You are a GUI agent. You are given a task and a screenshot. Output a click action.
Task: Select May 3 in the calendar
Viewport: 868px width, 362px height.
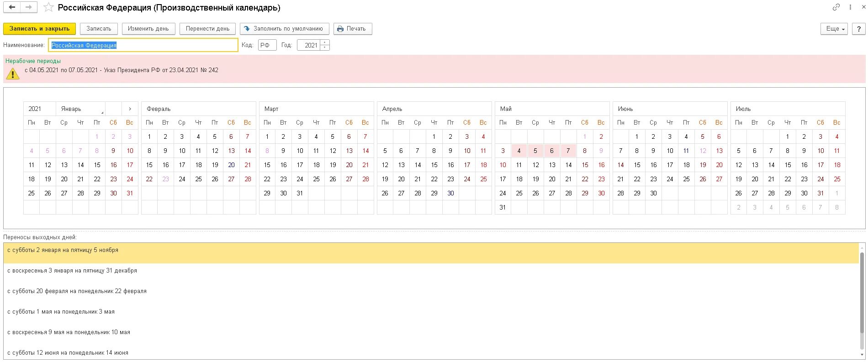pyautogui.click(x=503, y=151)
